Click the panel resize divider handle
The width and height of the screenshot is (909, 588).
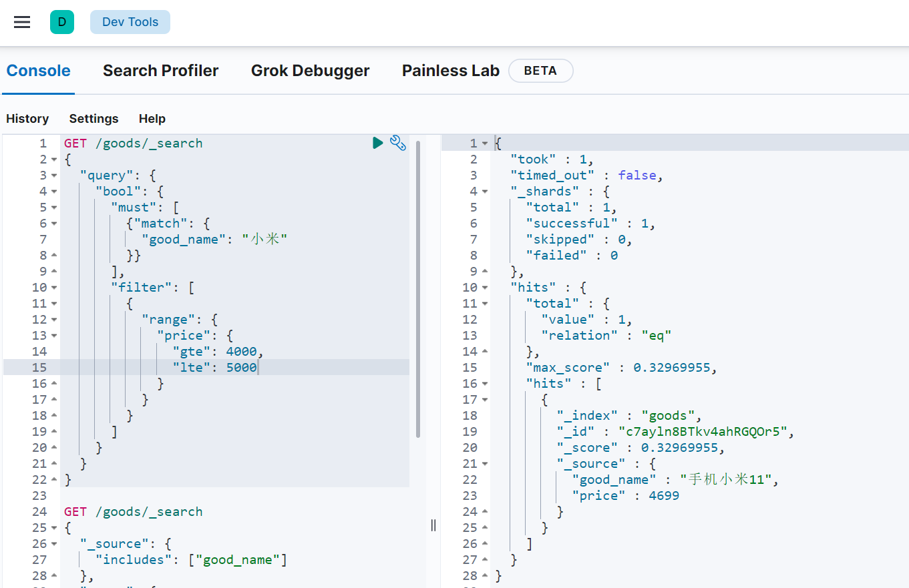(433, 525)
